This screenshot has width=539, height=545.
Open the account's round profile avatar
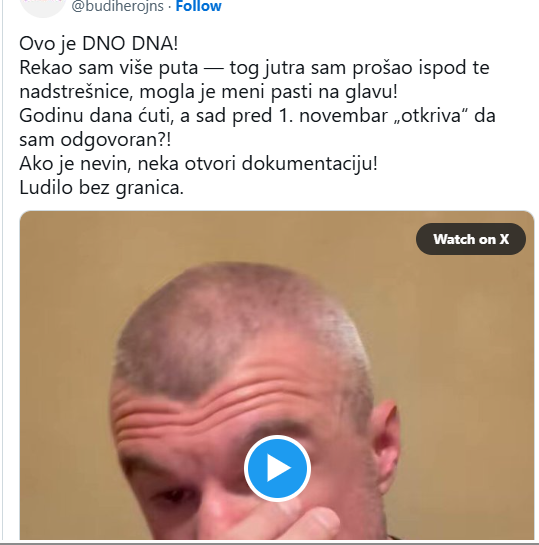(x=43, y=7)
